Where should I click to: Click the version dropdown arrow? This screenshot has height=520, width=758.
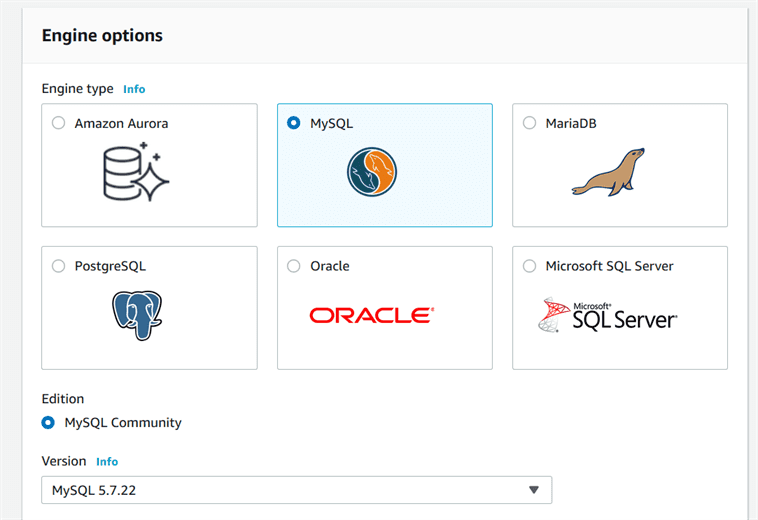tap(534, 490)
